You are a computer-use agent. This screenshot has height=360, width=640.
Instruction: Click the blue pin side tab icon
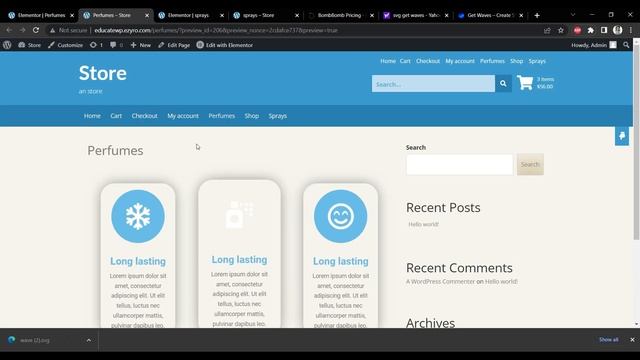click(622, 136)
